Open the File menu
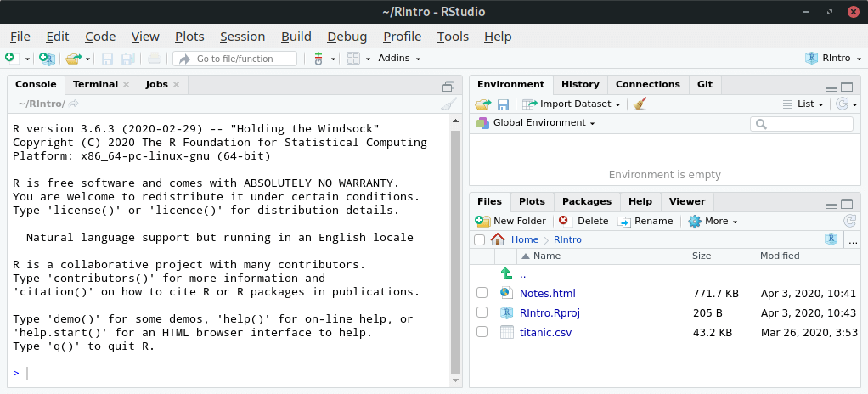 coord(20,37)
